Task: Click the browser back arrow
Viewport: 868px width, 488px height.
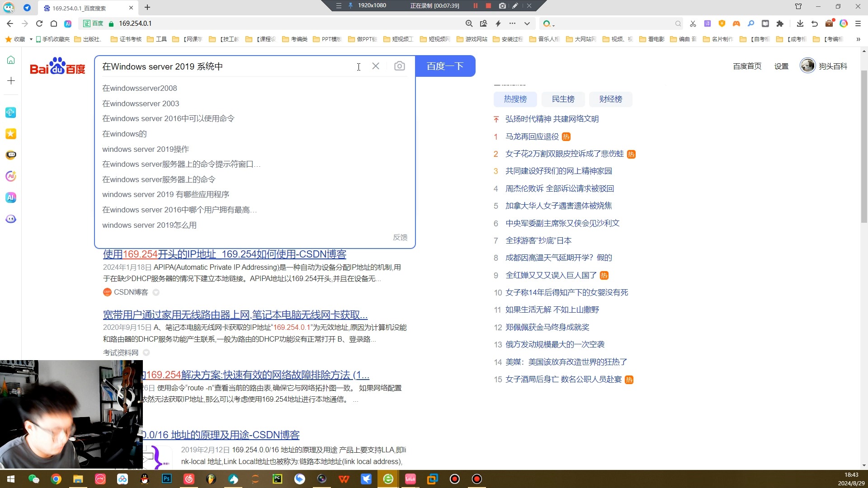Action: [10, 23]
